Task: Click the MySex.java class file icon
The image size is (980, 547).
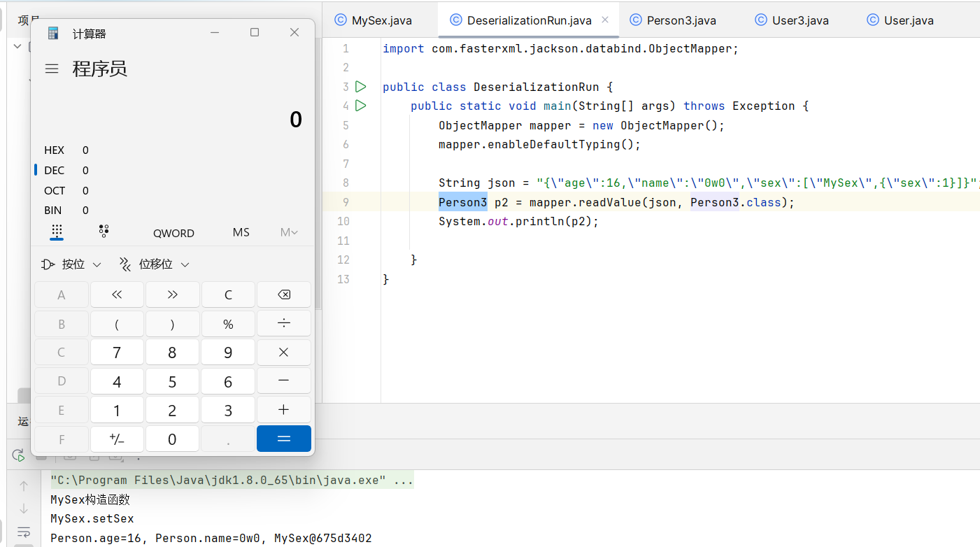Action: pyautogui.click(x=341, y=20)
